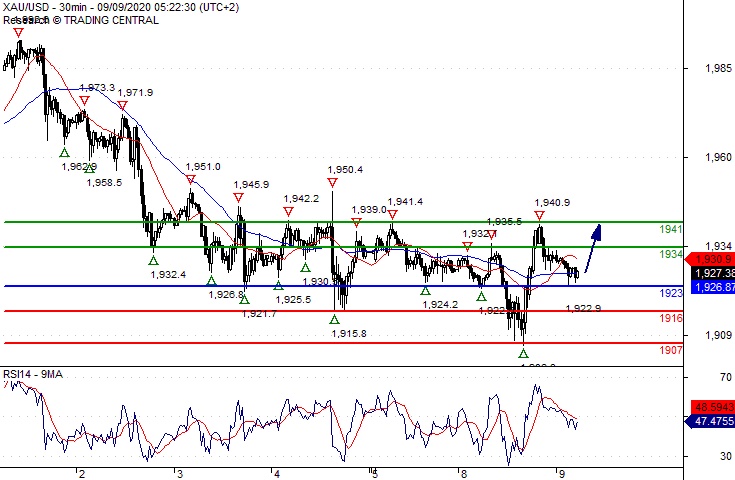Click the 1941 green resistance label

pos(671,229)
